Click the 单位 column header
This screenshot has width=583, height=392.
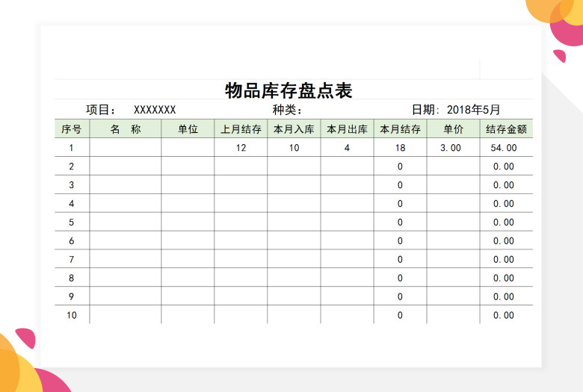coord(188,129)
